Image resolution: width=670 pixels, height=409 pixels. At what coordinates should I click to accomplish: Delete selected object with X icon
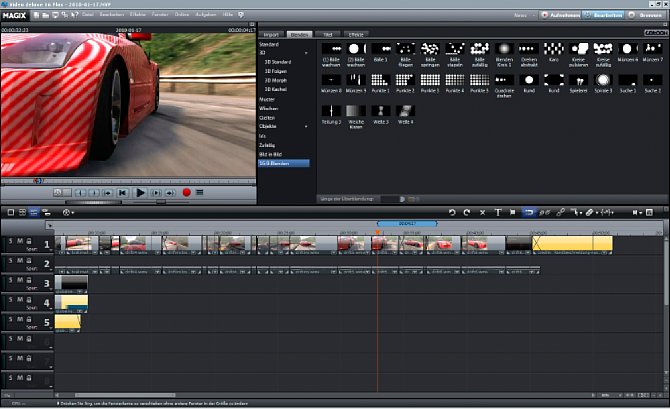tap(482, 212)
